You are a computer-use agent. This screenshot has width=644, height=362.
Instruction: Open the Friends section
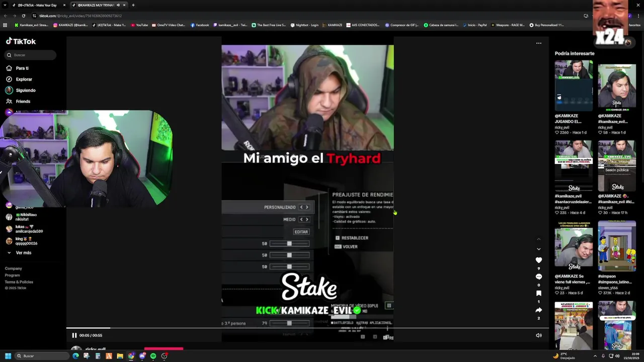(18, 101)
